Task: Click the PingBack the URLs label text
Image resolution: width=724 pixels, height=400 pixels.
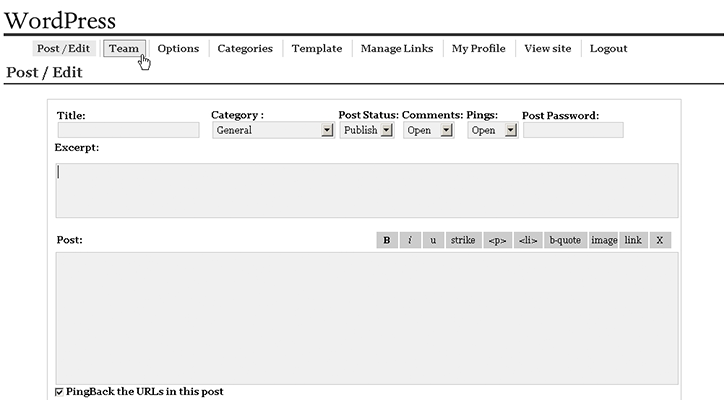Action: 145,392
